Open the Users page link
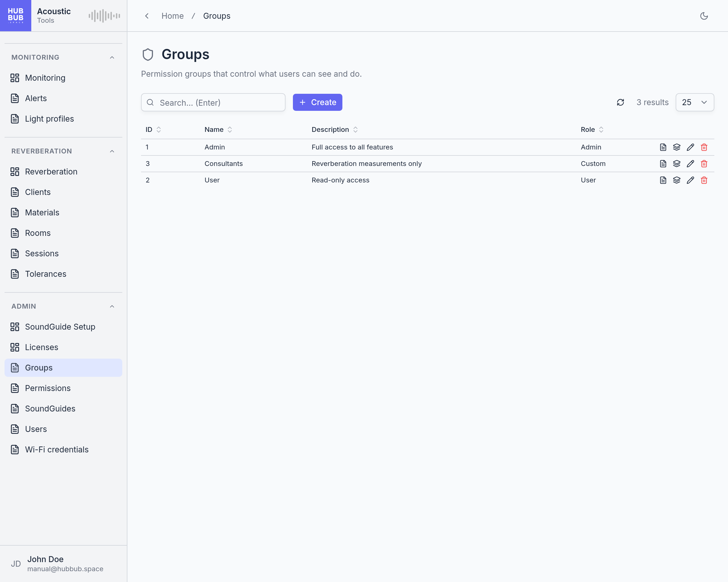Image resolution: width=728 pixels, height=582 pixels. [x=63, y=429]
